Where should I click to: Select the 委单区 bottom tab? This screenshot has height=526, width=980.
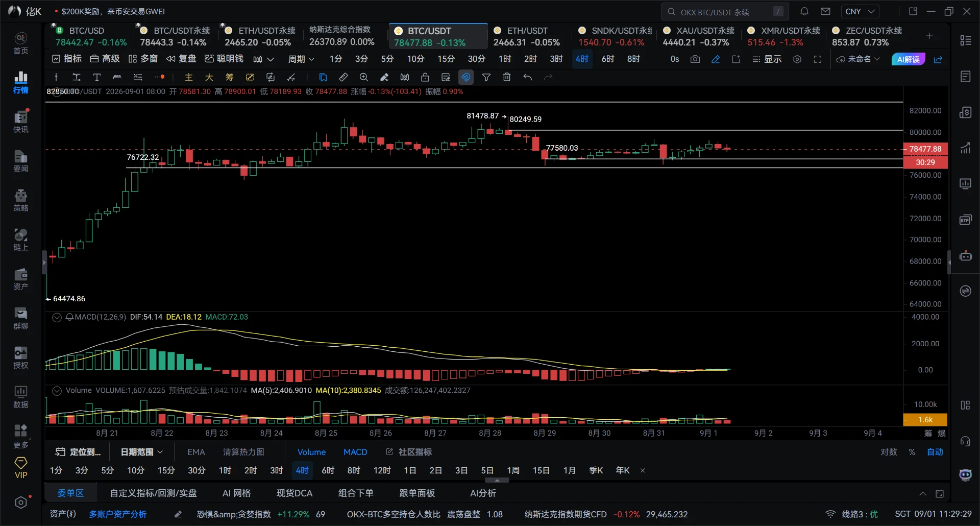coord(70,493)
